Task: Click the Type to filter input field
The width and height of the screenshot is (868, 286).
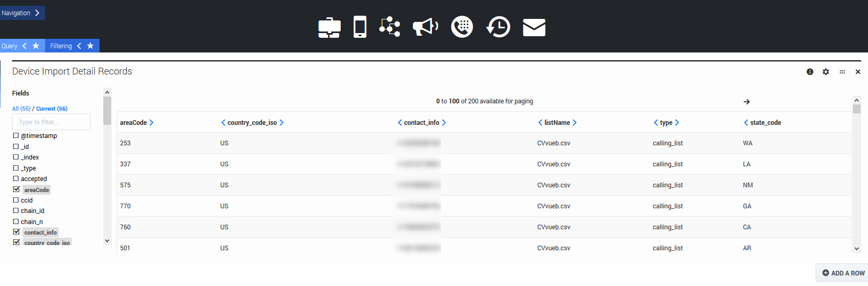Action: (x=51, y=122)
